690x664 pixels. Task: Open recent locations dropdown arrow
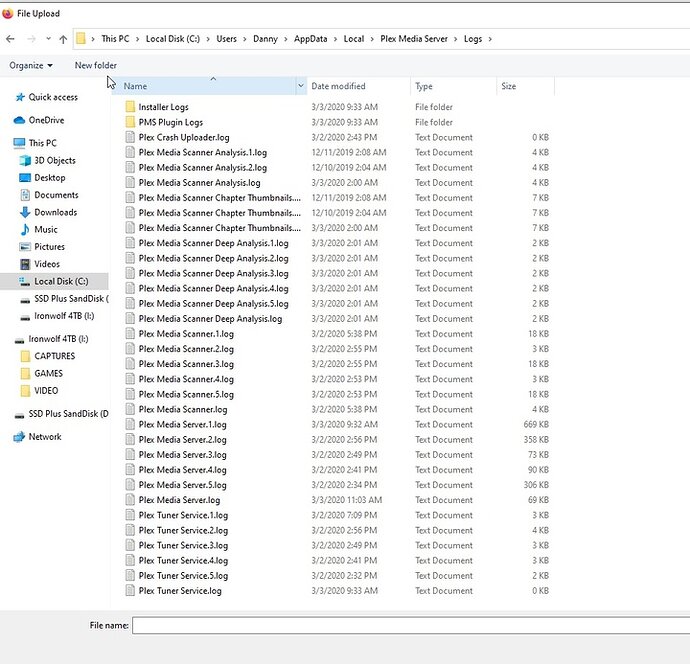point(48,39)
